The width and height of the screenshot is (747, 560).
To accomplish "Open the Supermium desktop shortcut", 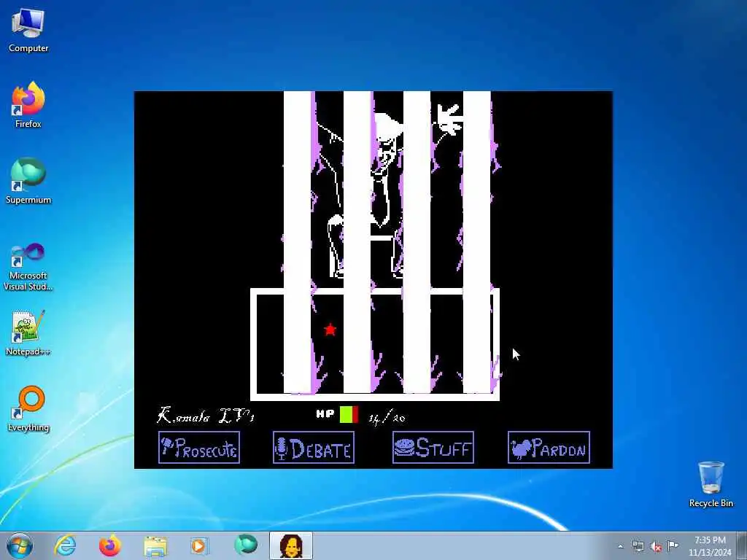I will pyautogui.click(x=28, y=181).
